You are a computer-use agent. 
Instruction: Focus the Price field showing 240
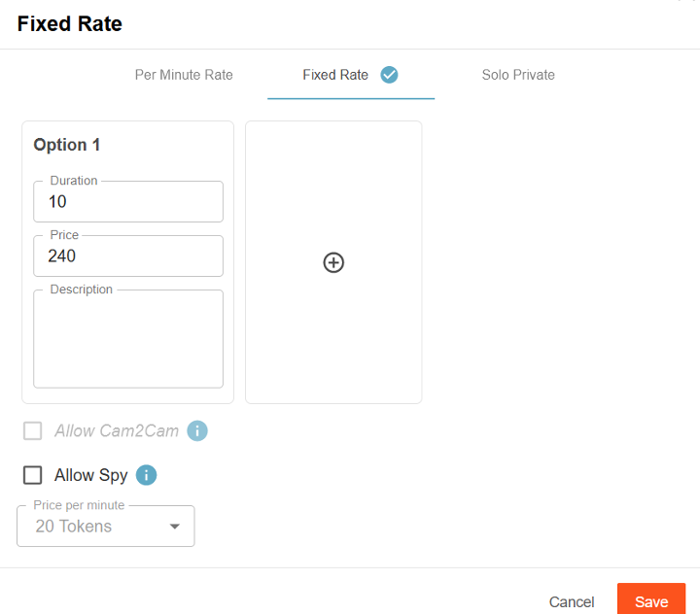tap(128, 256)
